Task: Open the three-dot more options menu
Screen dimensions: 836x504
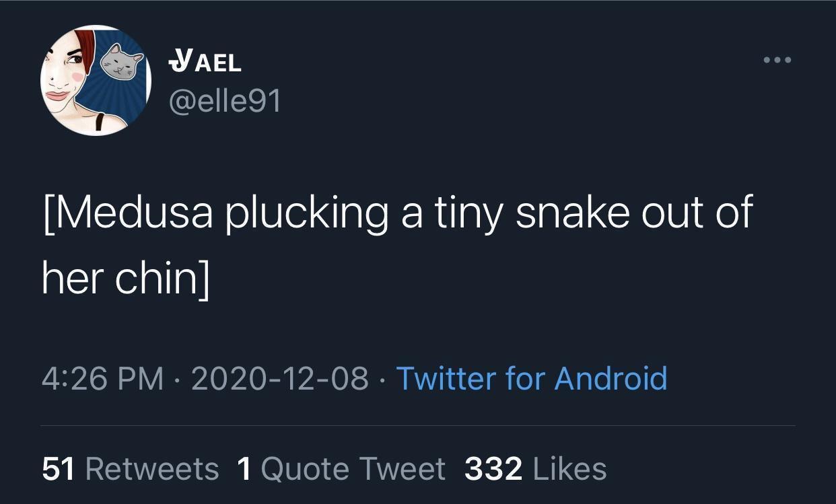Action: point(777,61)
